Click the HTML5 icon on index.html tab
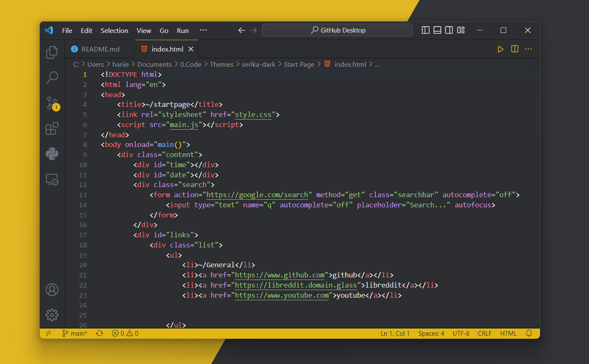This screenshot has width=589, height=364. pyautogui.click(x=144, y=49)
